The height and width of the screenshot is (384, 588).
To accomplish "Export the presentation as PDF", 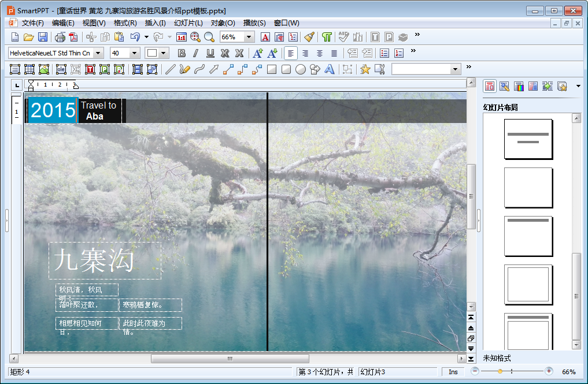I will coord(73,37).
